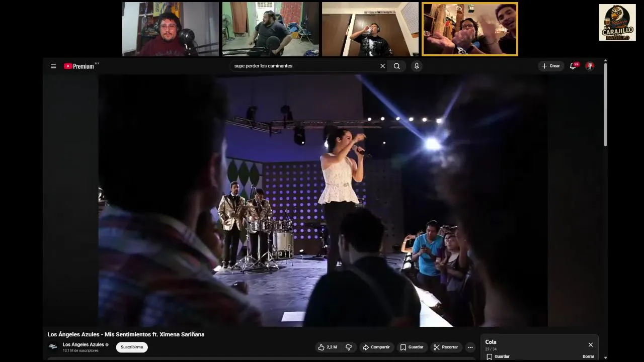Viewport: 644px width, 362px height.
Task: Click the Cola panel heading
Action: (491, 342)
